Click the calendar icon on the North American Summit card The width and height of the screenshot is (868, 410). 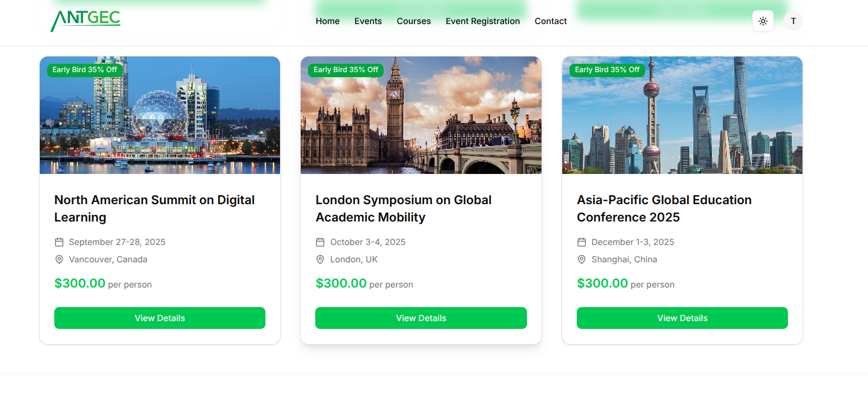(x=59, y=242)
